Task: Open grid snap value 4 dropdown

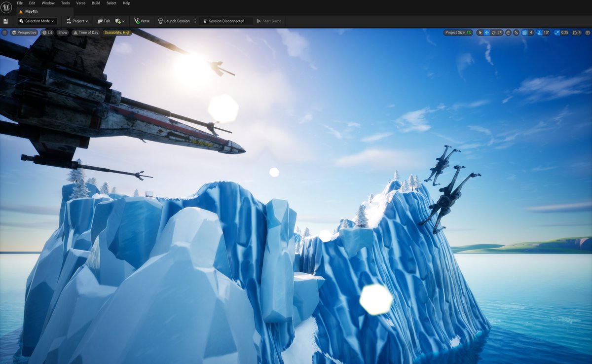Action: pyautogui.click(x=531, y=33)
